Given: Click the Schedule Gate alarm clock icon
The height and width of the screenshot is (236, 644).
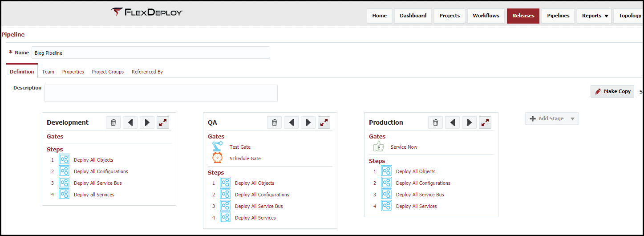Looking at the screenshot, I should [218, 158].
